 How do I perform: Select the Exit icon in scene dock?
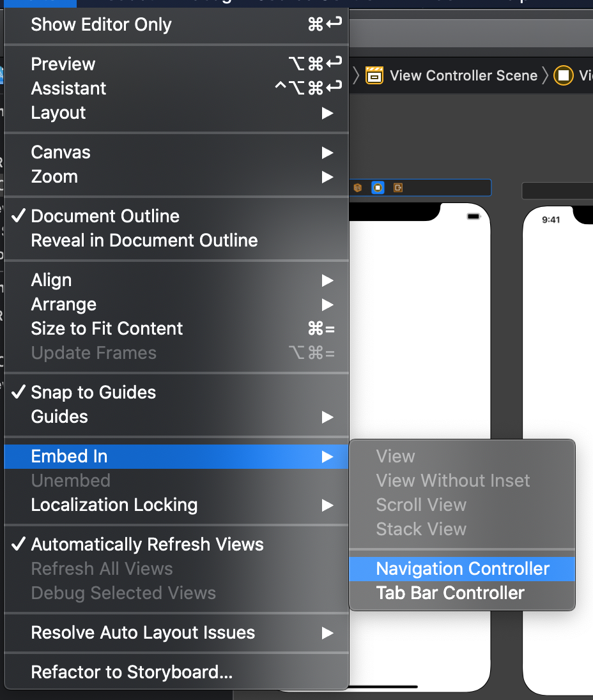(398, 188)
